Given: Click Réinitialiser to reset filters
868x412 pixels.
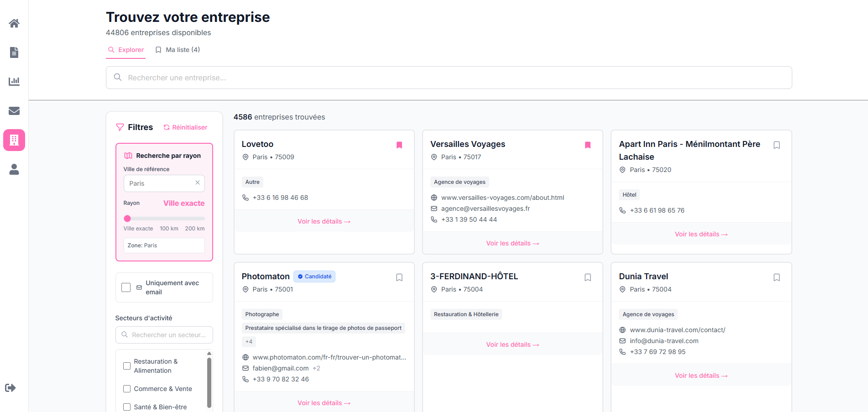Looking at the screenshot, I should pyautogui.click(x=185, y=127).
